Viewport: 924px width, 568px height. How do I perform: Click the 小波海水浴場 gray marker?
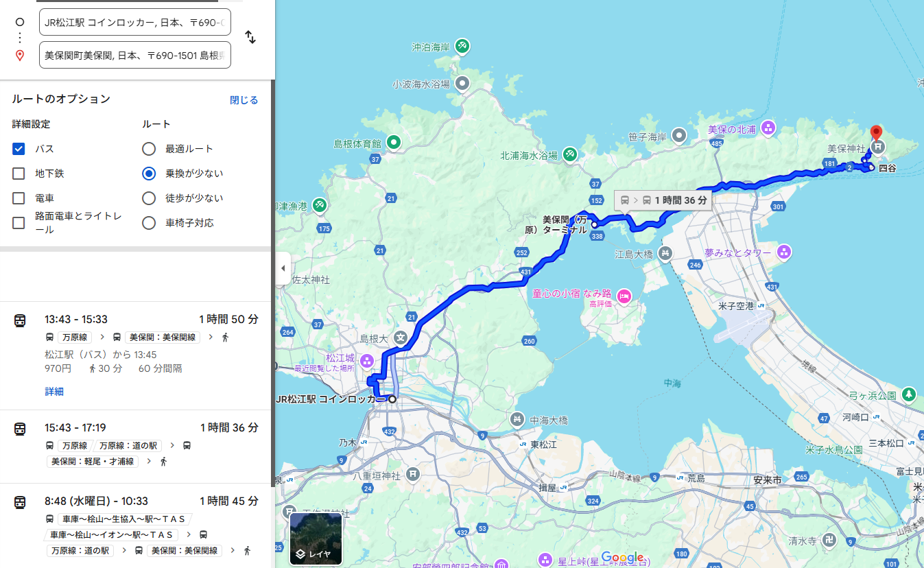462,83
